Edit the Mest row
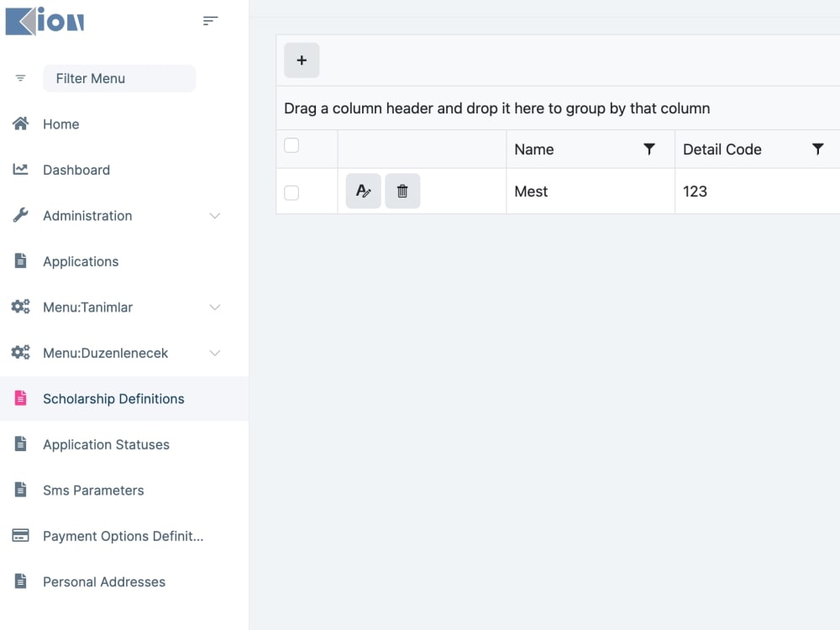840x630 pixels. [363, 191]
